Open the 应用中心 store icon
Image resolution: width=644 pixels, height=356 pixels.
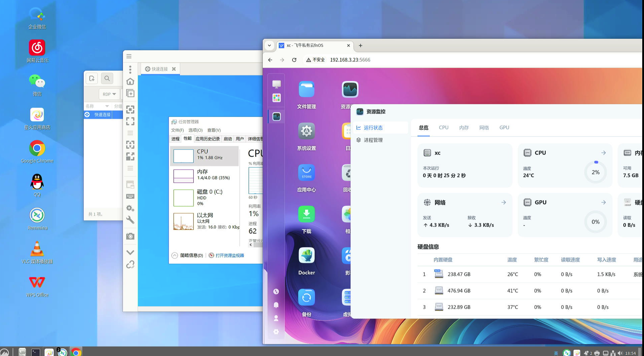[306, 173]
